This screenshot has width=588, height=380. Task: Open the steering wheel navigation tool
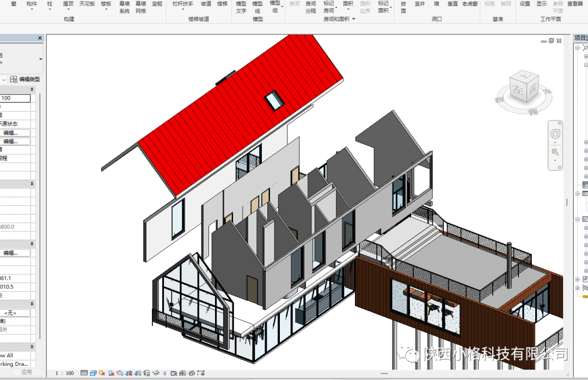[x=555, y=134]
